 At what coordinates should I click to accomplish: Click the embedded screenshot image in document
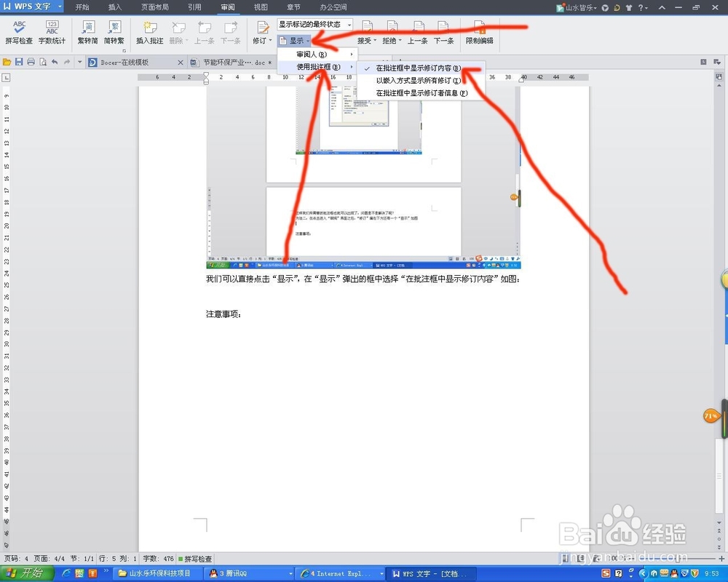point(363,177)
